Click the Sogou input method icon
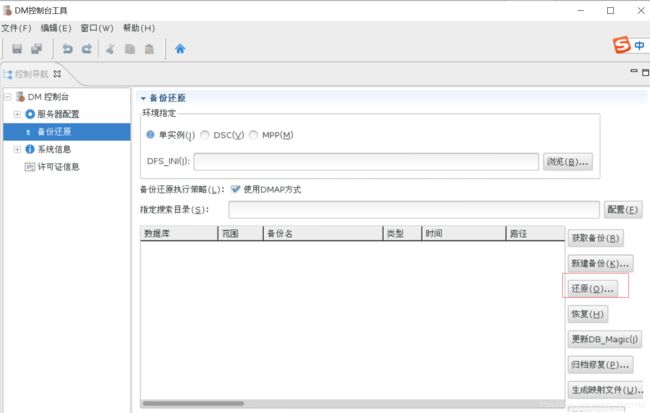 tap(621, 45)
